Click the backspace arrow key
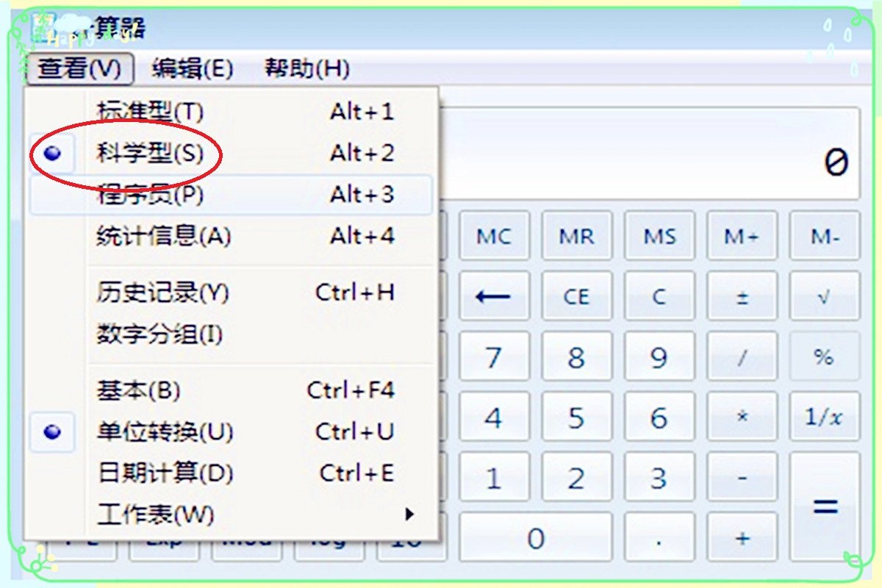 pos(494,296)
